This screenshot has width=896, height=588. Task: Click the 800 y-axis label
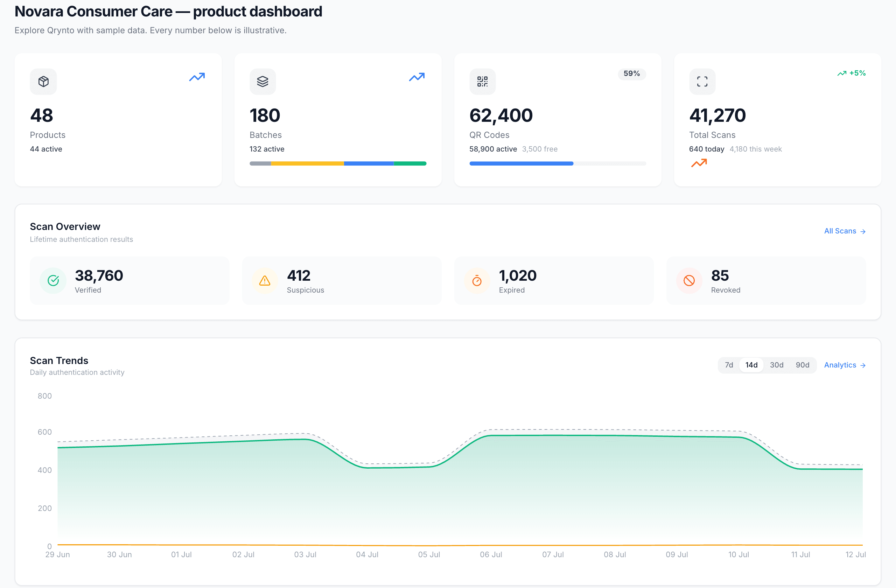[x=45, y=396]
